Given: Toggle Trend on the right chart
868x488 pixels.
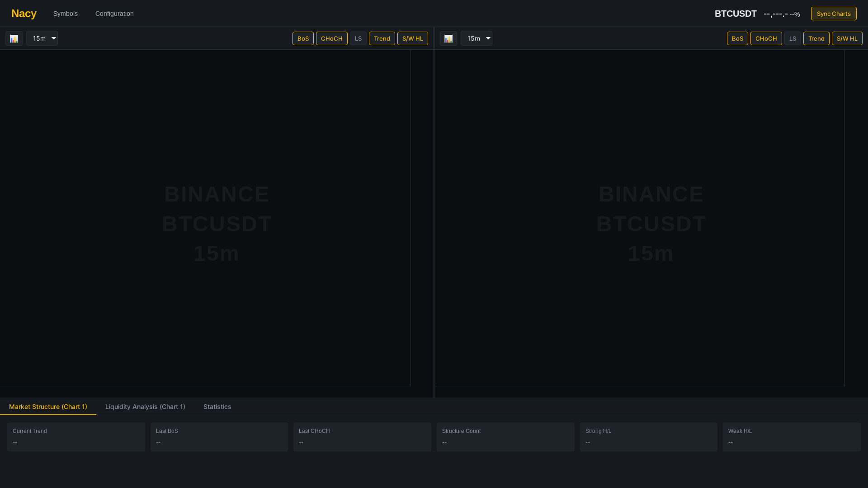Looking at the screenshot, I should (816, 38).
